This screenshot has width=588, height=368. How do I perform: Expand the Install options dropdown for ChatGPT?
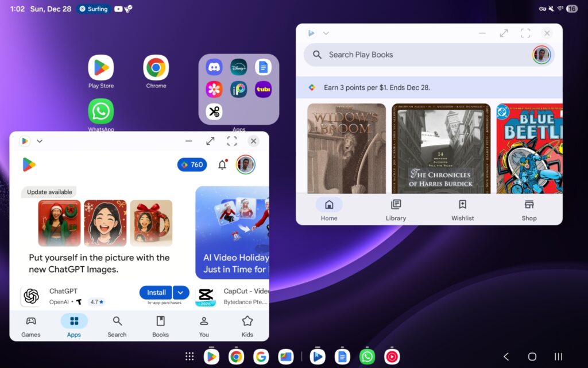181,292
